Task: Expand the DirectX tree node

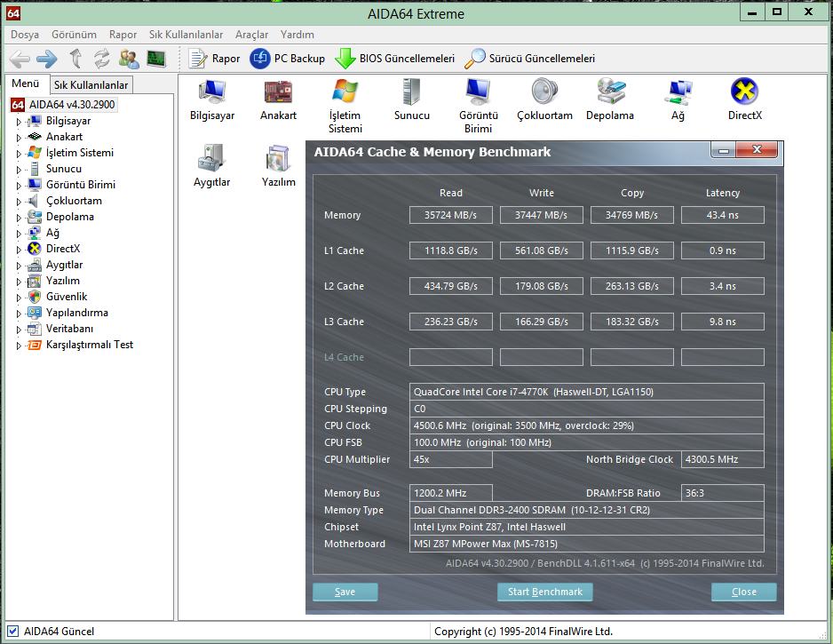Action: click(19, 250)
